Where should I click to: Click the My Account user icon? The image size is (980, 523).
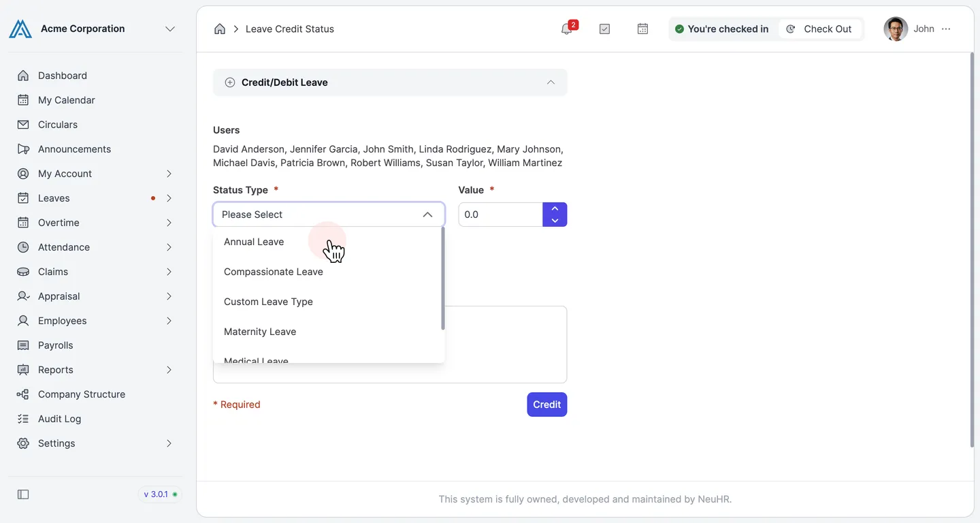[x=23, y=174]
